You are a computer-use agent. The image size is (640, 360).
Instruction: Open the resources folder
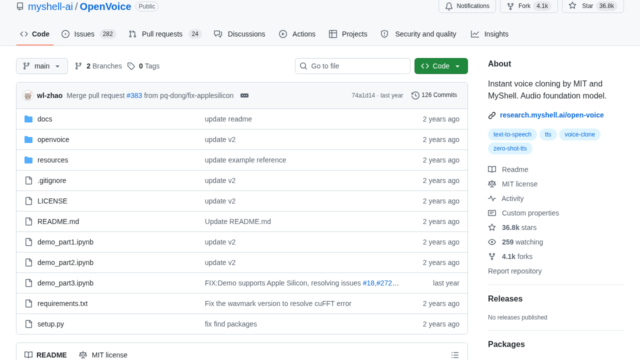53,160
